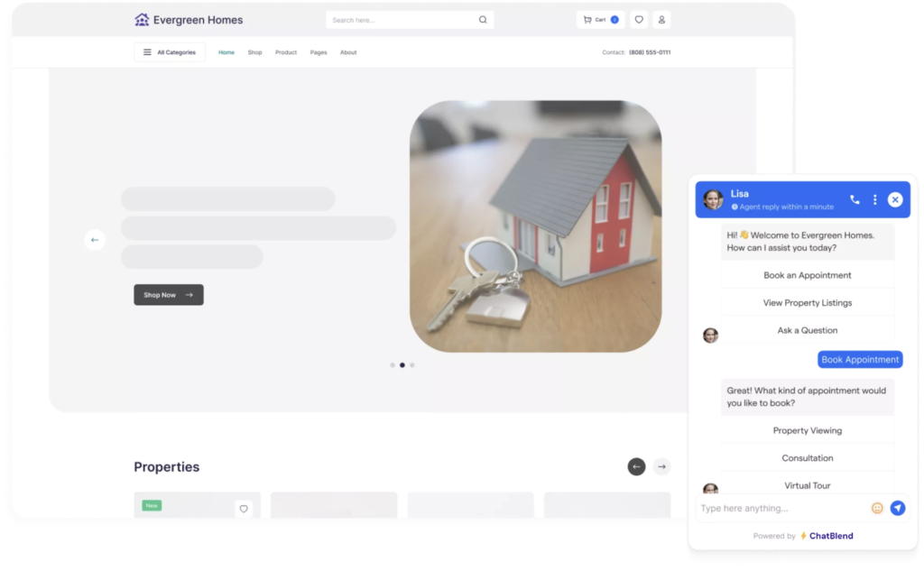The height and width of the screenshot is (571, 924).
Task: Close the Lisa chat widget
Action: (894, 199)
